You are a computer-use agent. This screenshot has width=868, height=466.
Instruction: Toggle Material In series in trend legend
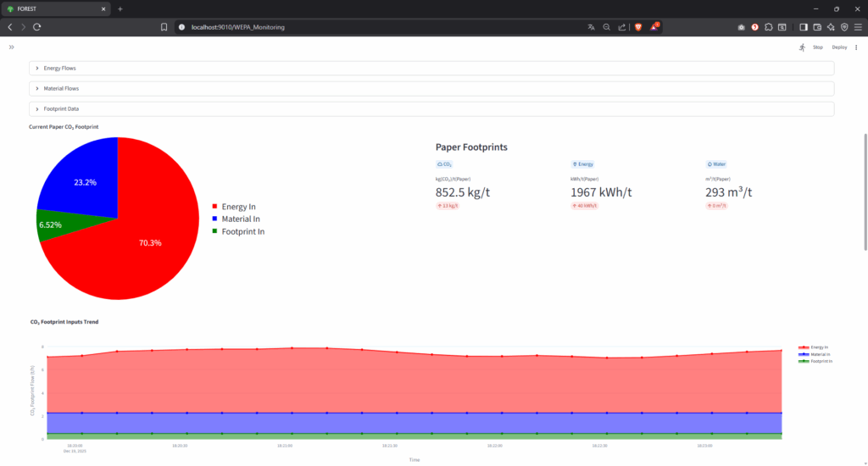point(815,354)
